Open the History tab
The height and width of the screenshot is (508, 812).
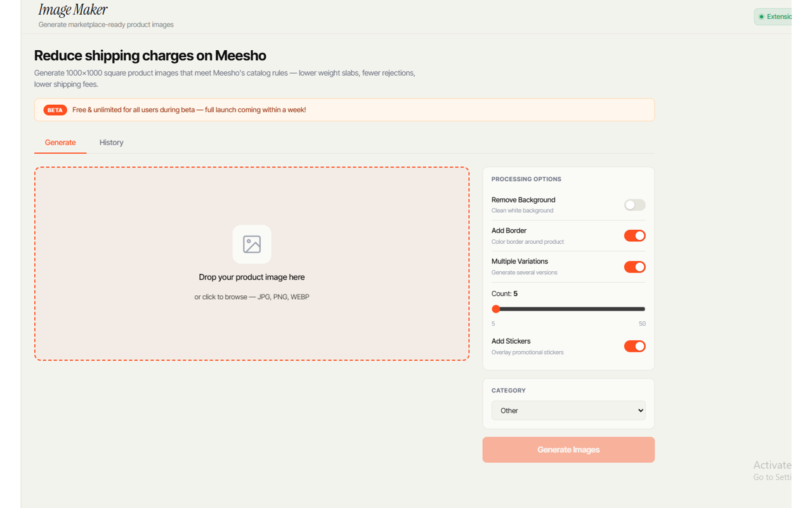click(x=112, y=142)
